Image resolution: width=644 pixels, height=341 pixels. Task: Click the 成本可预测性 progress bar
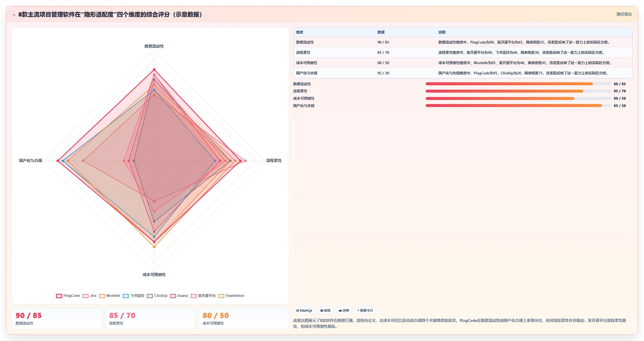pos(518,98)
